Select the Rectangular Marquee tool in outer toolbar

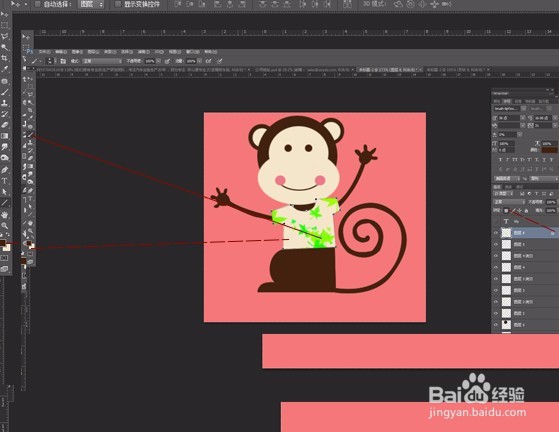pyautogui.click(x=5, y=25)
